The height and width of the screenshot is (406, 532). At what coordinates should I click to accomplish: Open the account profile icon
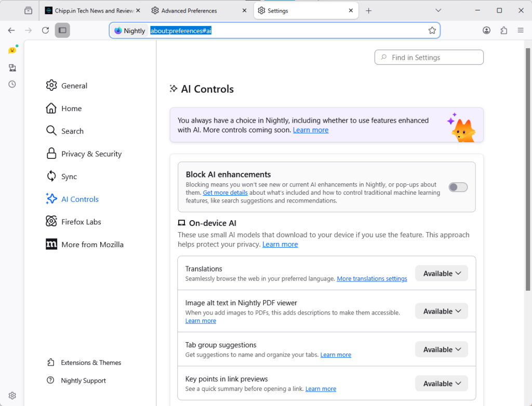pyautogui.click(x=486, y=31)
